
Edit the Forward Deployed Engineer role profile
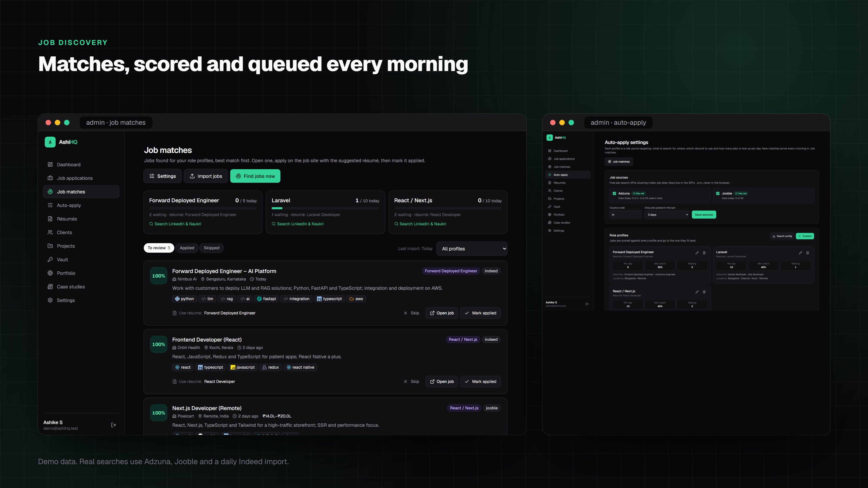(x=697, y=253)
